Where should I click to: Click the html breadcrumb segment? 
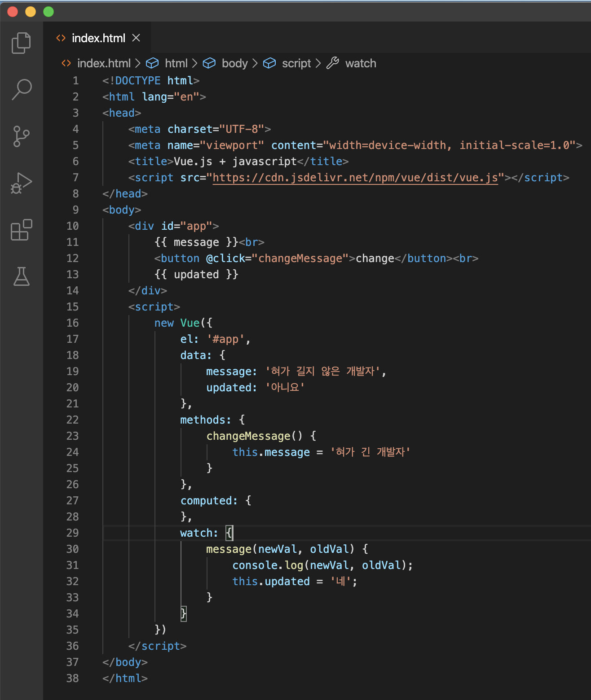pyautogui.click(x=176, y=63)
